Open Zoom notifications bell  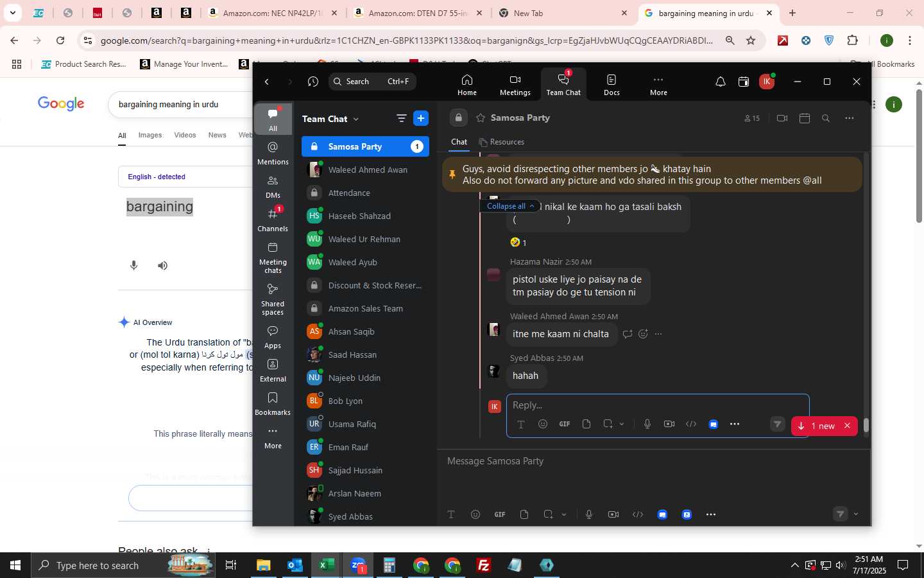point(721,82)
